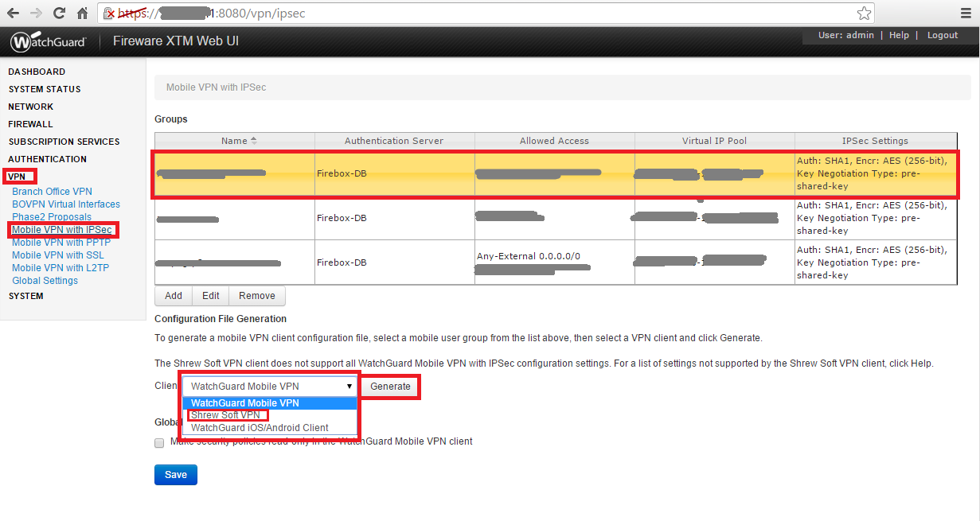This screenshot has height=521, width=980.
Task: Choose WatchGuard iOS/Android Client option
Action: [271, 428]
